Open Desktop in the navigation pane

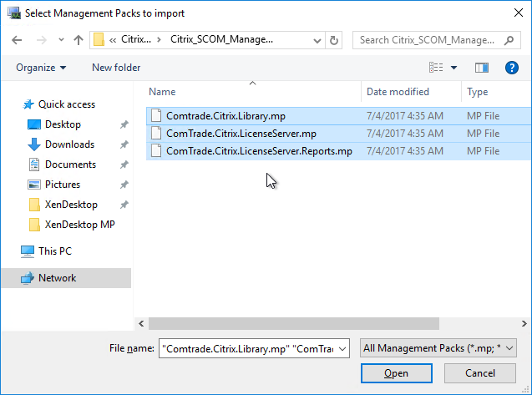pyautogui.click(x=63, y=124)
